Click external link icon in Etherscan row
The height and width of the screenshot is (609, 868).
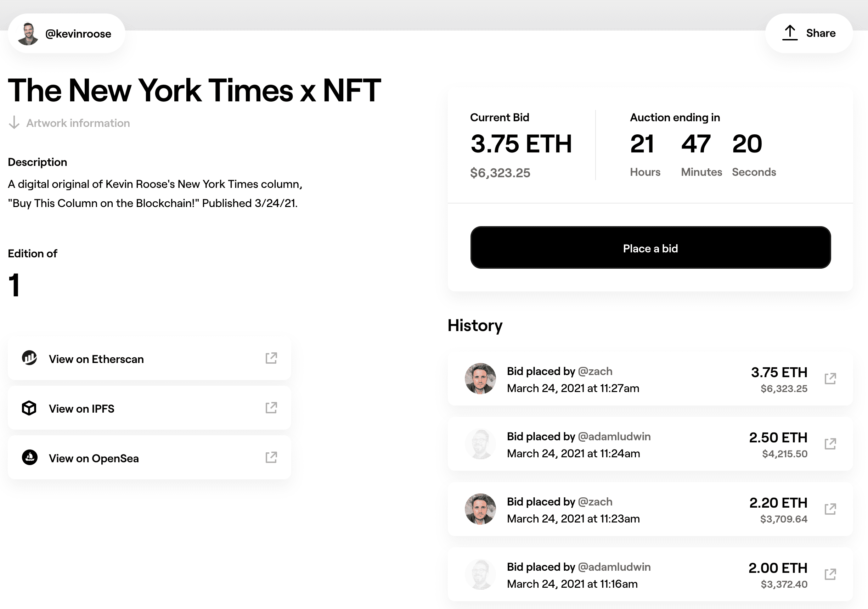tap(271, 358)
